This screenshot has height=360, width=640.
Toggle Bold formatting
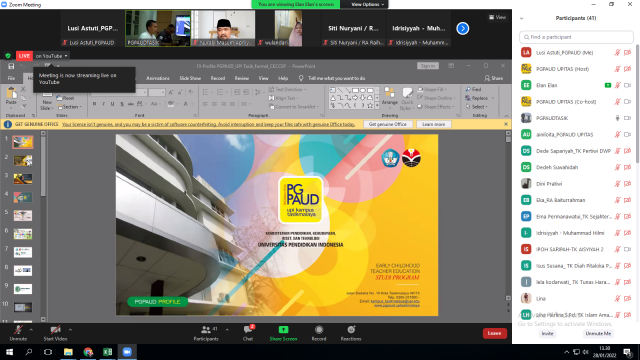pyautogui.click(x=94, y=104)
